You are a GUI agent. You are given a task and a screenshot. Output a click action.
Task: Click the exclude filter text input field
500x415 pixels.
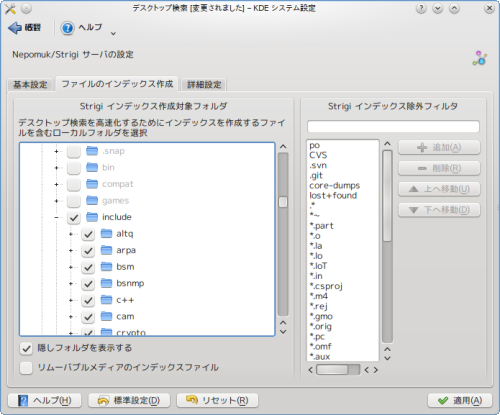pos(393,127)
